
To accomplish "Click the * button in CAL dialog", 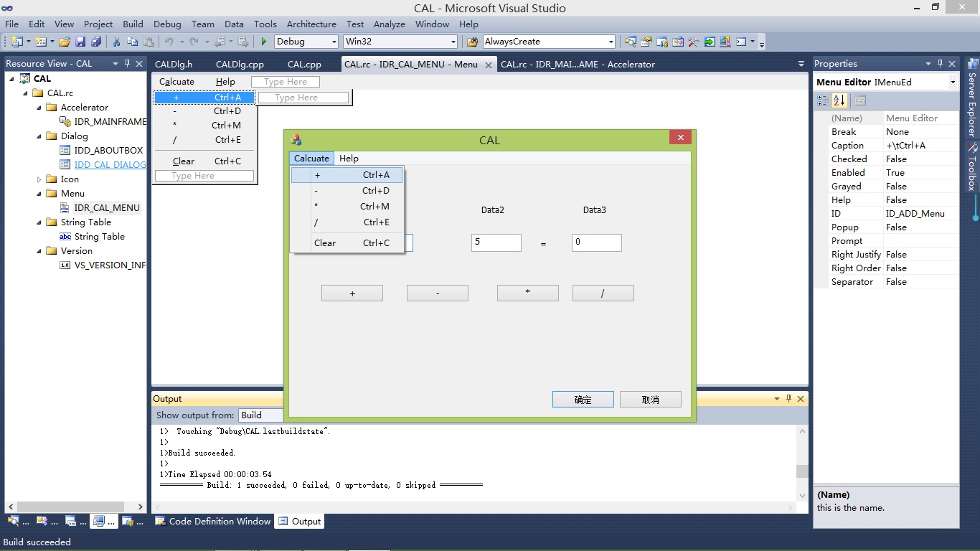I will [x=528, y=293].
